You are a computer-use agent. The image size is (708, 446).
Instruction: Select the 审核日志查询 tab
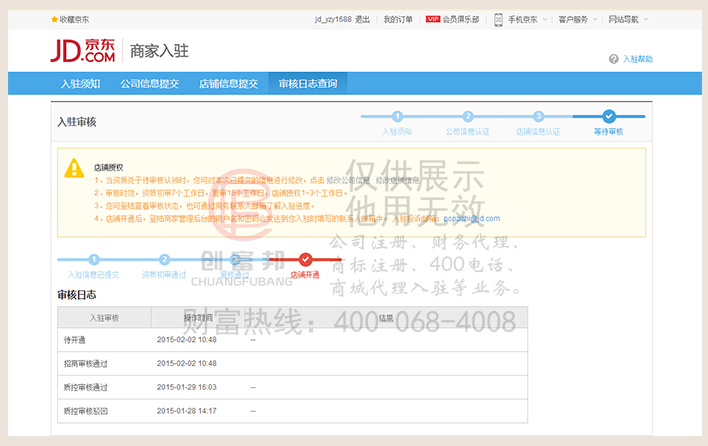coord(308,84)
